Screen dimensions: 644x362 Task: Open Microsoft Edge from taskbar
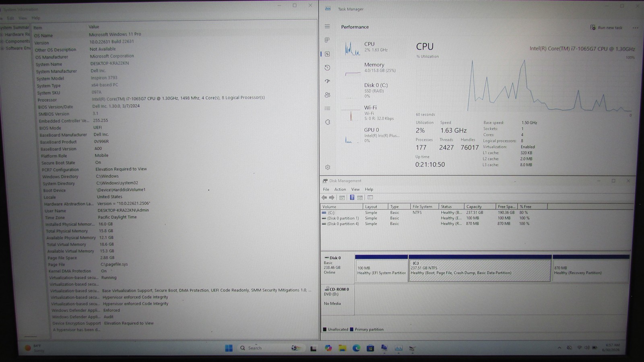tap(356, 348)
